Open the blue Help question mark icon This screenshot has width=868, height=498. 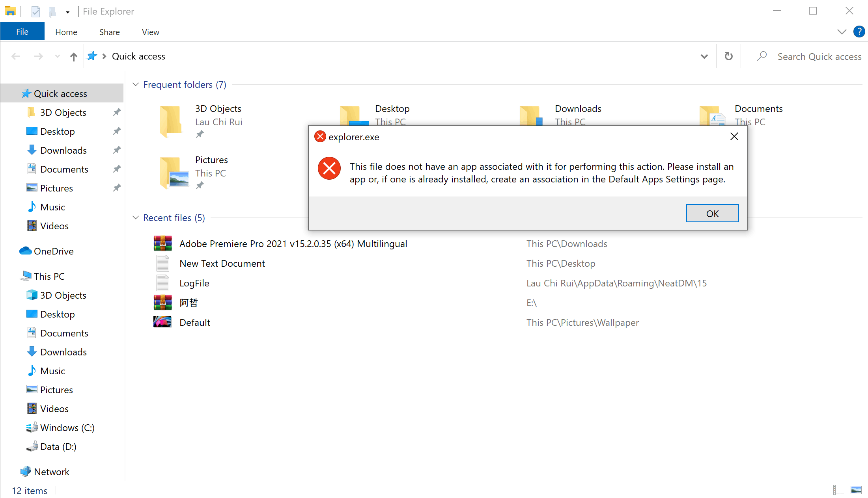[x=859, y=32]
